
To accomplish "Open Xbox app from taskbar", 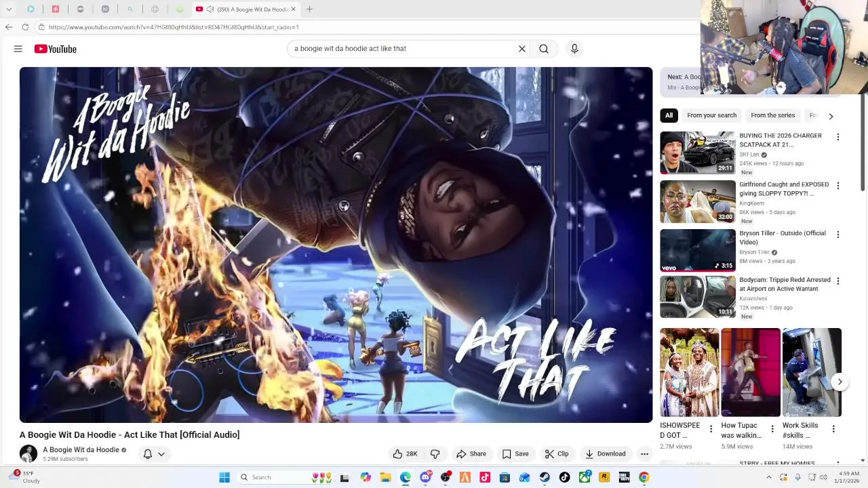I will point(585,477).
